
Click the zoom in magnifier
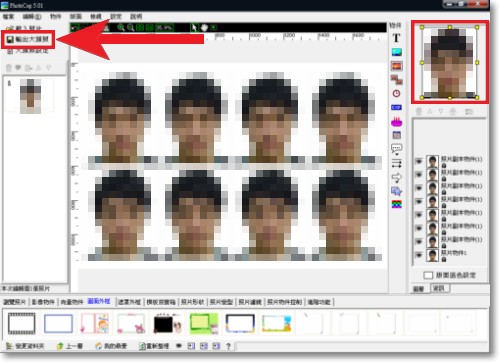coord(121,28)
